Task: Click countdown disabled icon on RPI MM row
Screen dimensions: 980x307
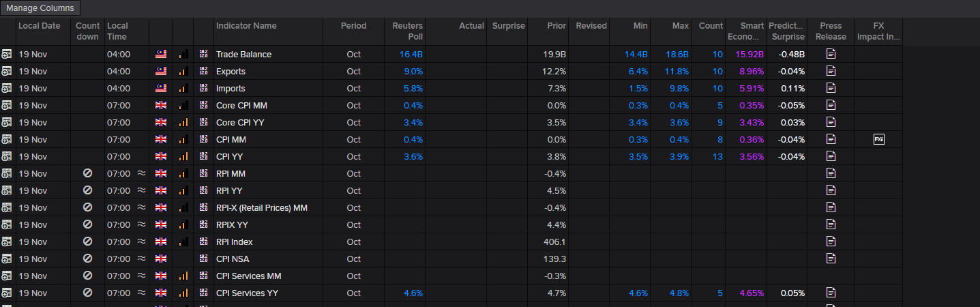Action: point(87,173)
